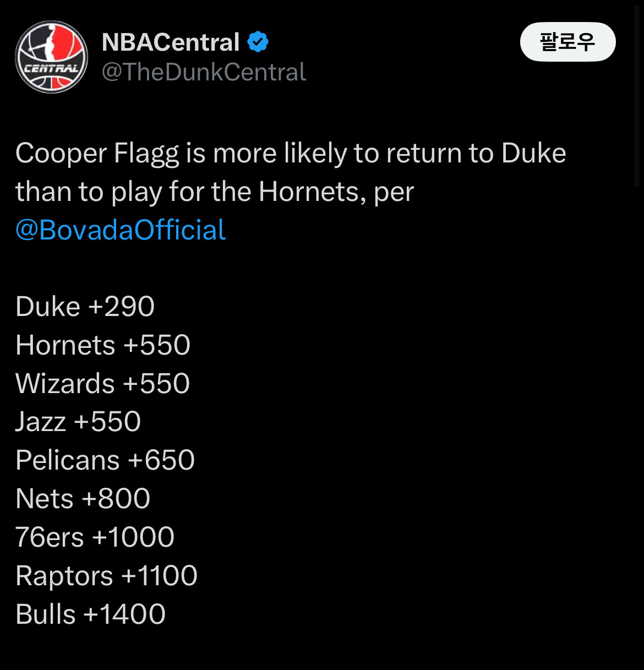
Task: Click the "Nets +800" odds line
Action: [x=83, y=499]
